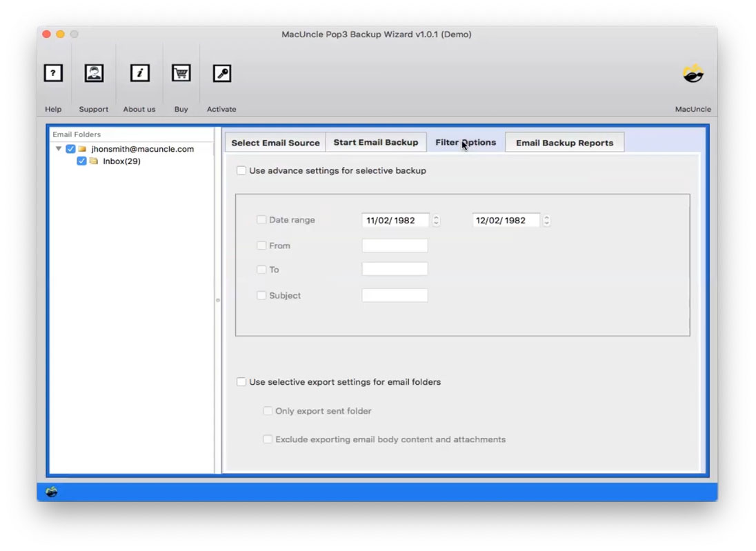
Task: Open the Buy purchase icon
Action: click(x=181, y=73)
